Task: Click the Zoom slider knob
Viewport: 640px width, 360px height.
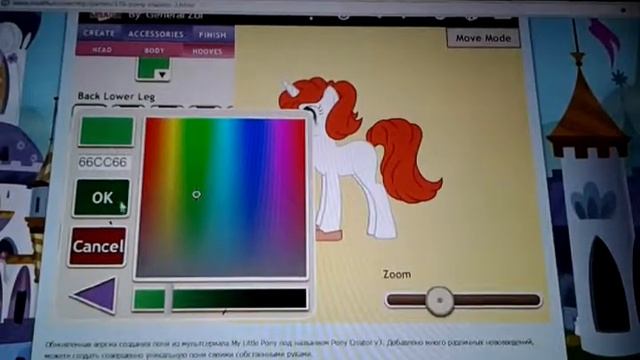Action: [x=440, y=300]
